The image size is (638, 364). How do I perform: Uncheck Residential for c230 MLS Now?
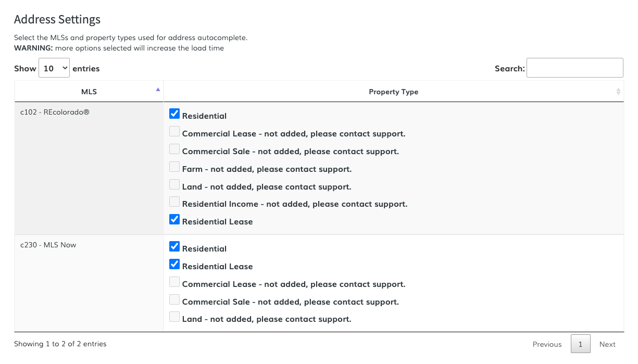(174, 247)
